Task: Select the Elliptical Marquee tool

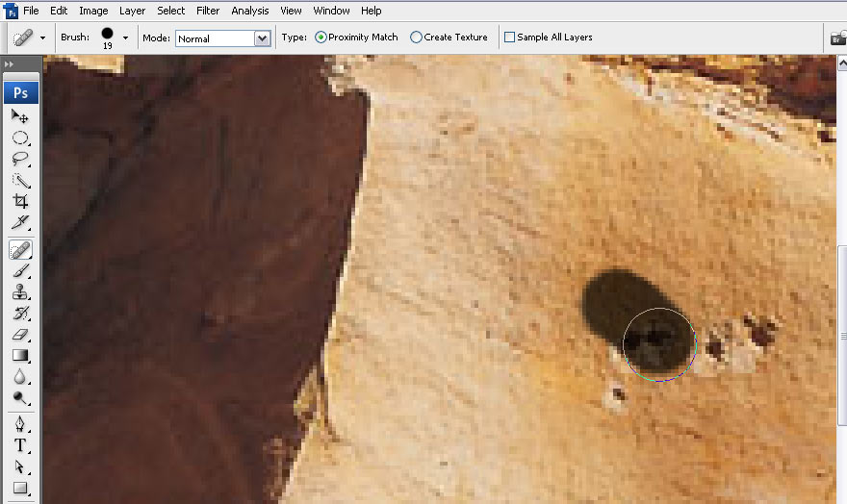Action: pos(20,138)
